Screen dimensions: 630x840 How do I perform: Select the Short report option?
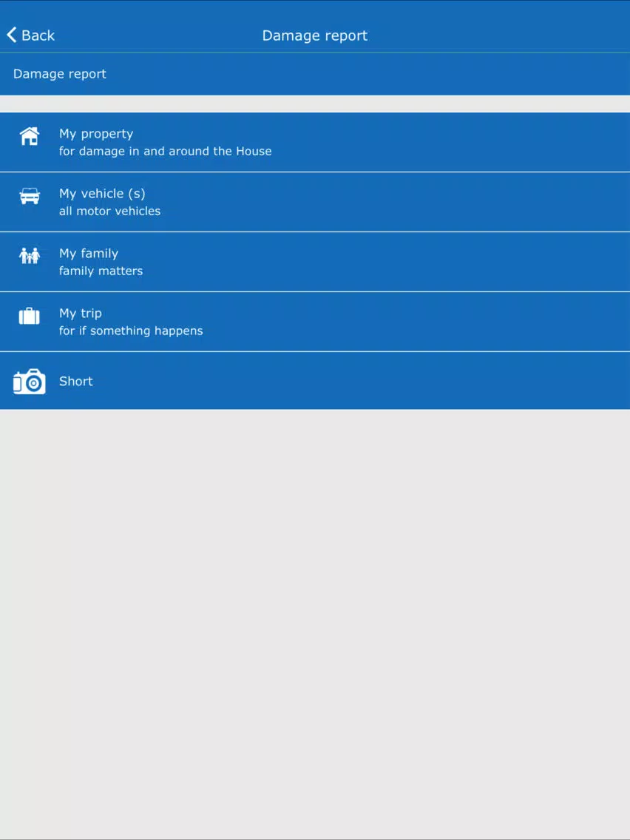coord(315,381)
